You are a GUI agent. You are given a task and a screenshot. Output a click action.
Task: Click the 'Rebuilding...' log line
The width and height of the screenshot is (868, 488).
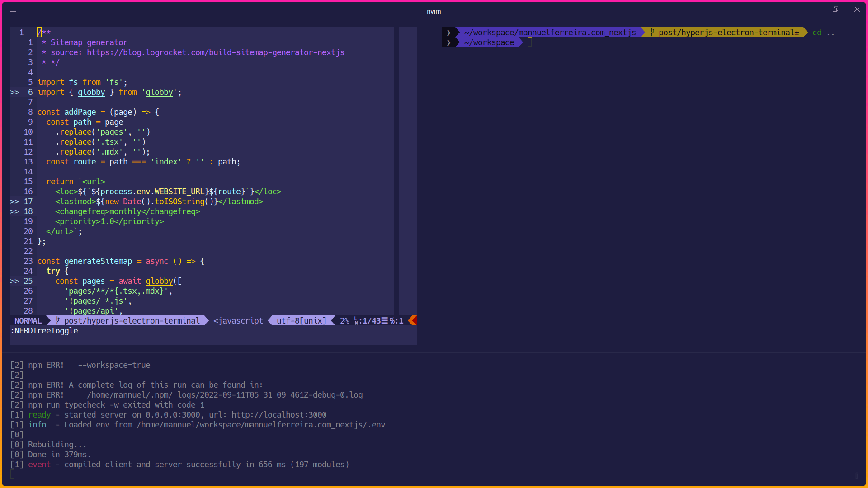(48, 445)
